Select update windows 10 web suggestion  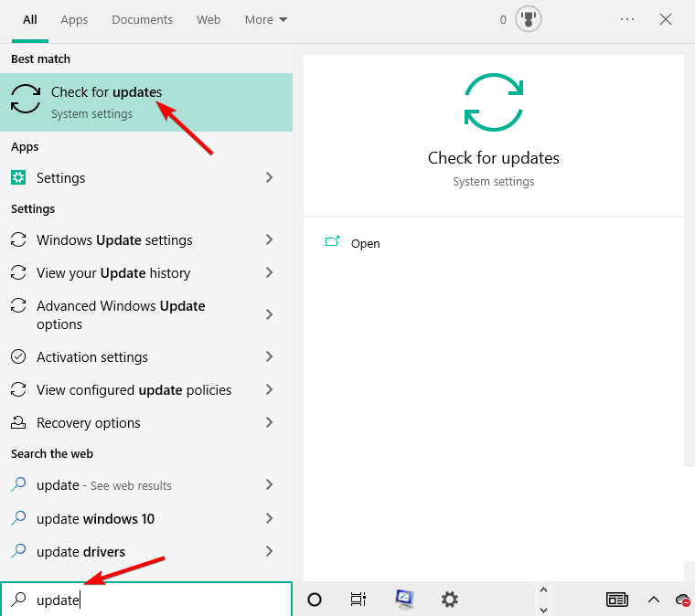(x=146, y=518)
